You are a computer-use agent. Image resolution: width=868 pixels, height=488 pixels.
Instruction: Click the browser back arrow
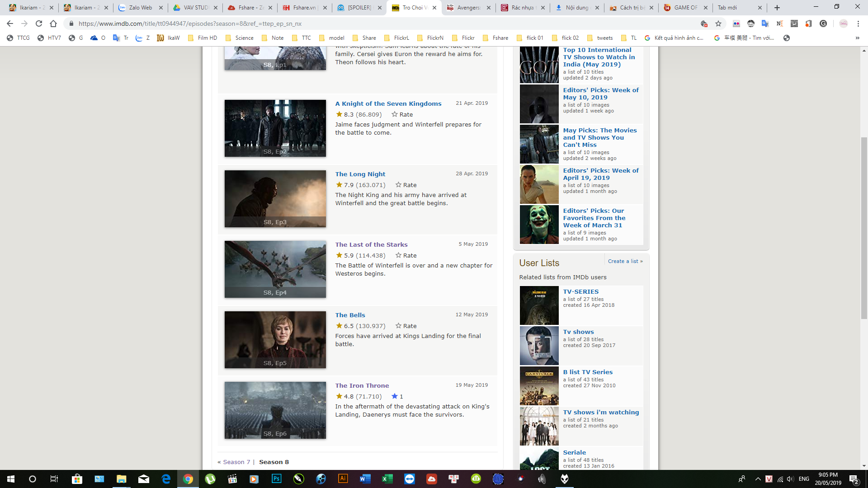tap(10, 23)
